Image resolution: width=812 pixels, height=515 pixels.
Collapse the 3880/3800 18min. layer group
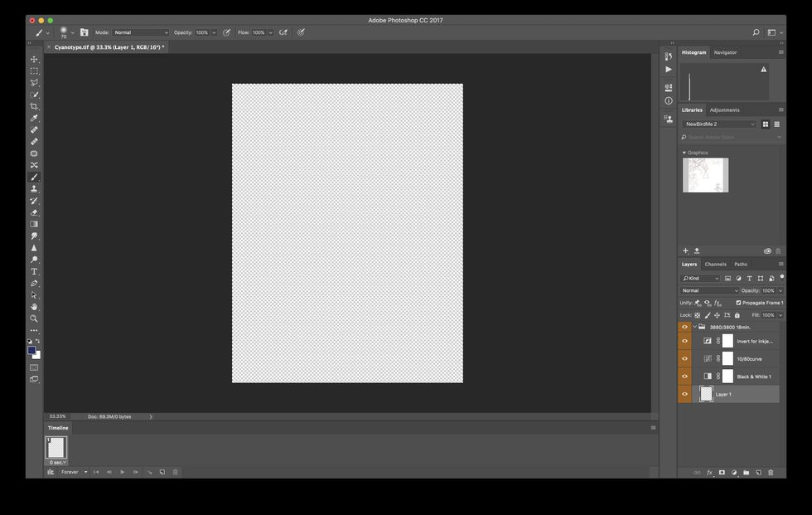coord(694,326)
